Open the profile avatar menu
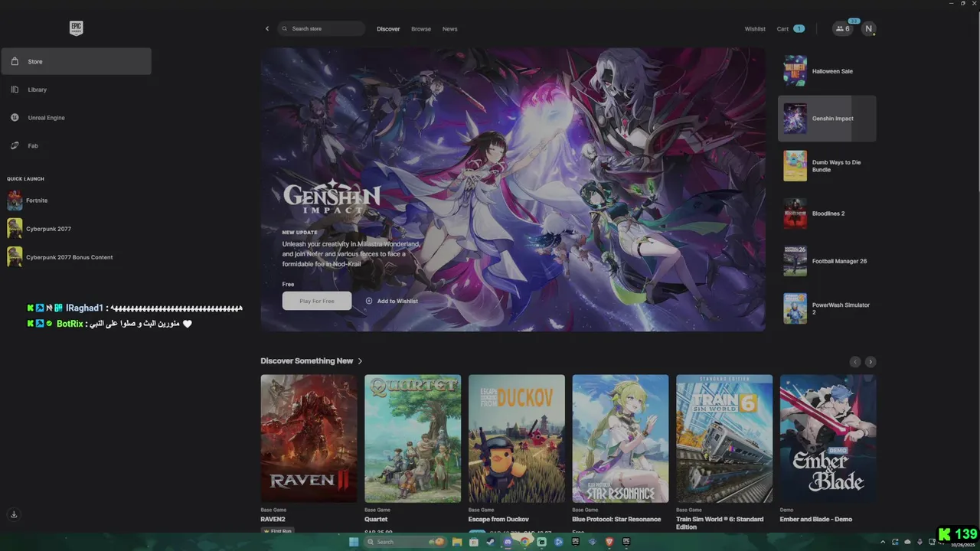 pos(868,28)
